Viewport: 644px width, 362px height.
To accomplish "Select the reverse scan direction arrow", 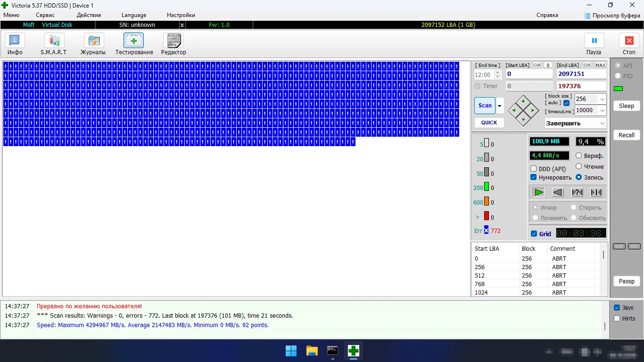I will 558,192.
